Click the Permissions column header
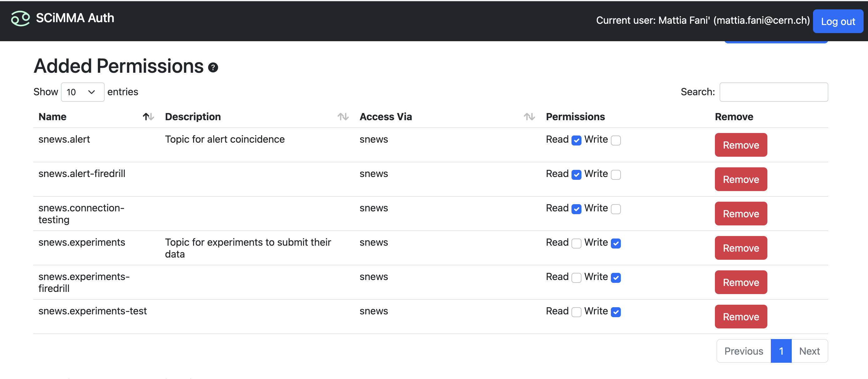Screen dimensions: 868x379 click(575, 117)
